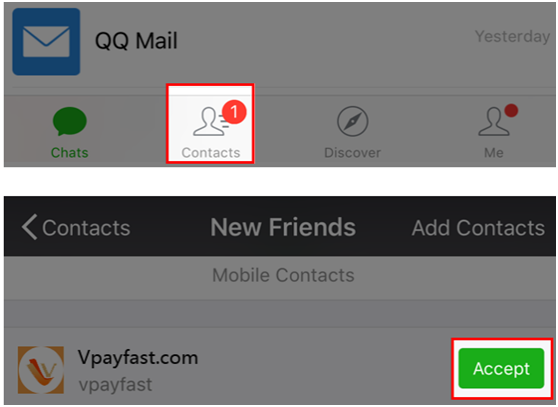Open the Discover compass icon
The width and height of the screenshot is (558, 407).
(353, 121)
